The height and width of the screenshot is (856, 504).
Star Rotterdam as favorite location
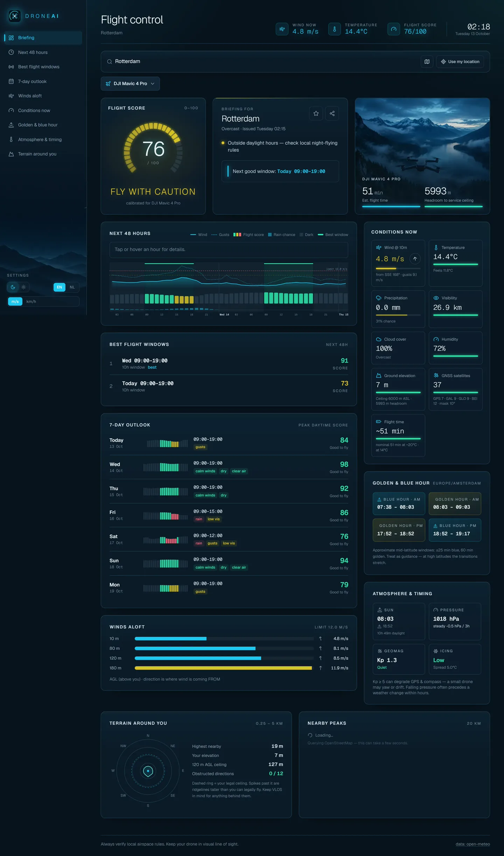click(316, 113)
